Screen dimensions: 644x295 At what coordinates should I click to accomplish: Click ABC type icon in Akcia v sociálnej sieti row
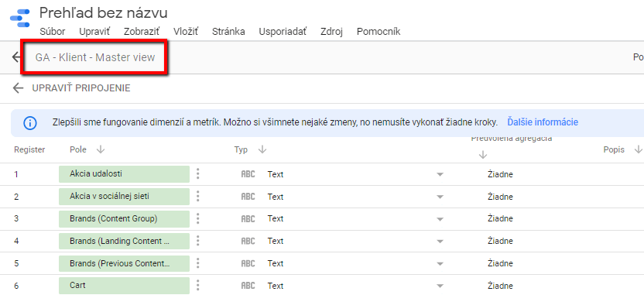pyautogui.click(x=248, y=197)
